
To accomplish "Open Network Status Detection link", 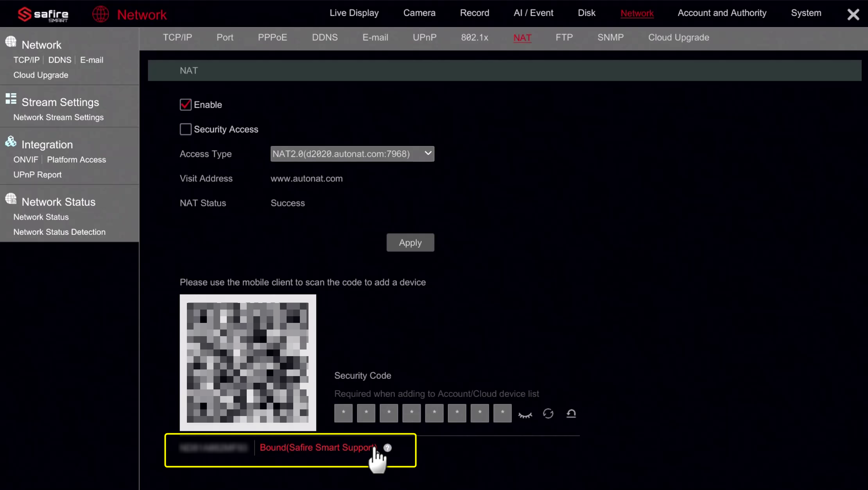I will 59,232.
